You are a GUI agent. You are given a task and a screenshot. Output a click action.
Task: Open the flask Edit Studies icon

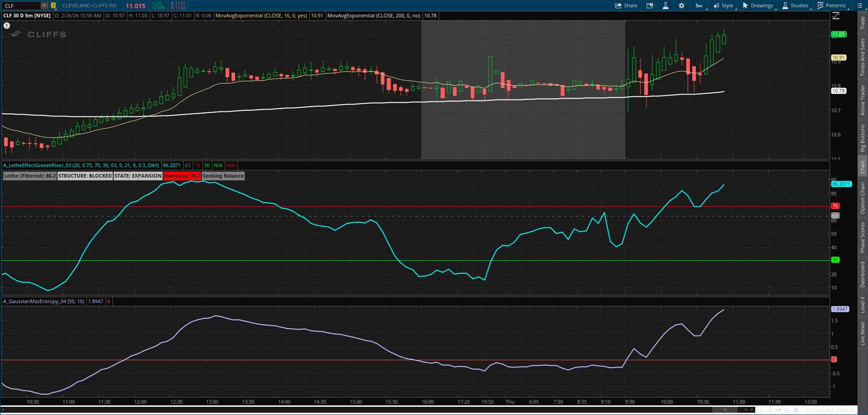pyautogui.click(x=666, y=5)
